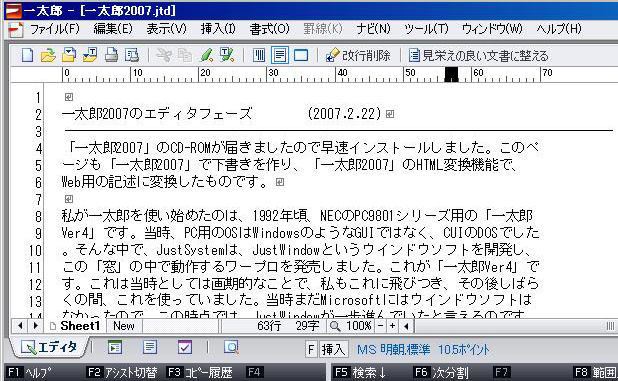Open the 書式(O) menu

(x=270, y=29)
